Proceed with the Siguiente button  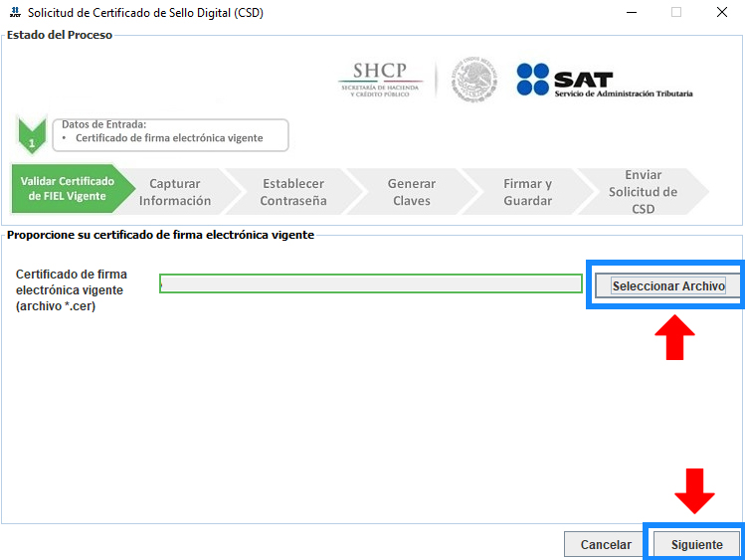point(695,544)
